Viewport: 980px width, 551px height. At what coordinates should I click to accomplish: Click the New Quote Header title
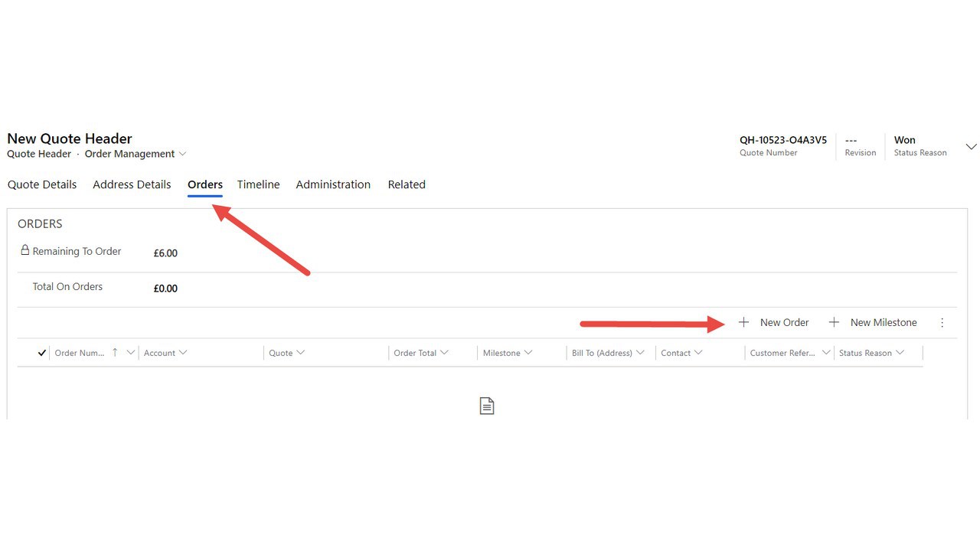[x=70, y=139]
